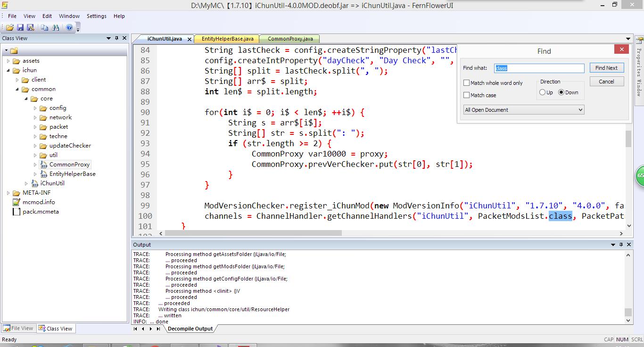
Task: Open the editor tab list dropdown
Action: click(628, 39)
